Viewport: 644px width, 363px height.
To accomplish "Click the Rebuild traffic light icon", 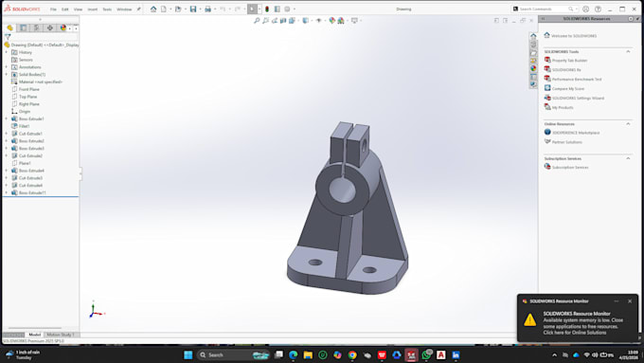I will (x=267, y=9).
